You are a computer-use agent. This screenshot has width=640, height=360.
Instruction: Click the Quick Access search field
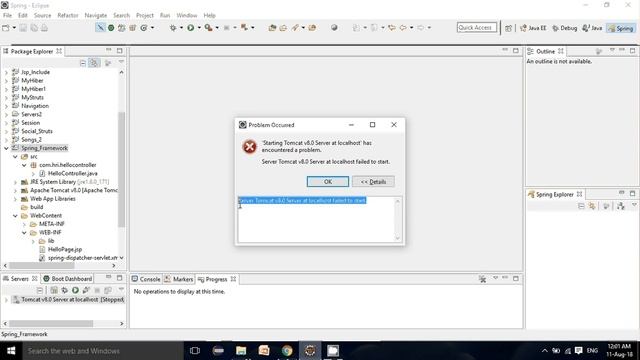477,28
